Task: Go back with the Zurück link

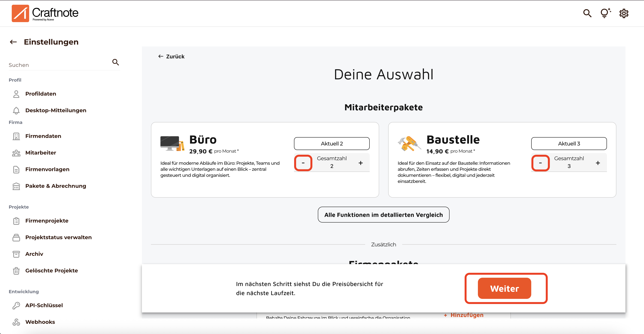Action: [x=171, y=56]
